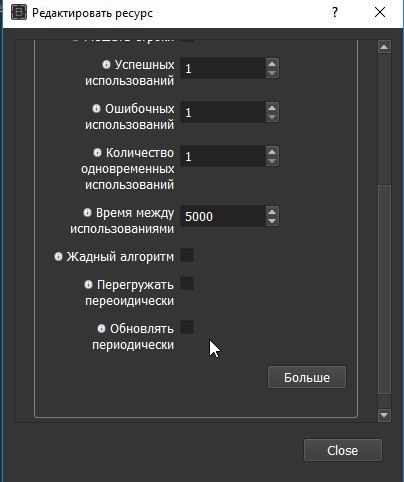Decrease Ошибочных использований with down arrow
The image size is (404, 482).
coord(272,117)
